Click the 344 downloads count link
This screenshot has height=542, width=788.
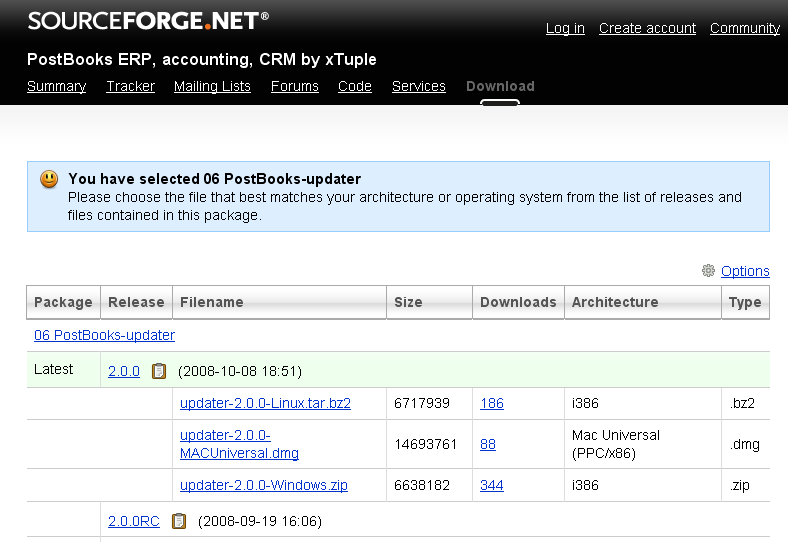click(x=491, y=485)
